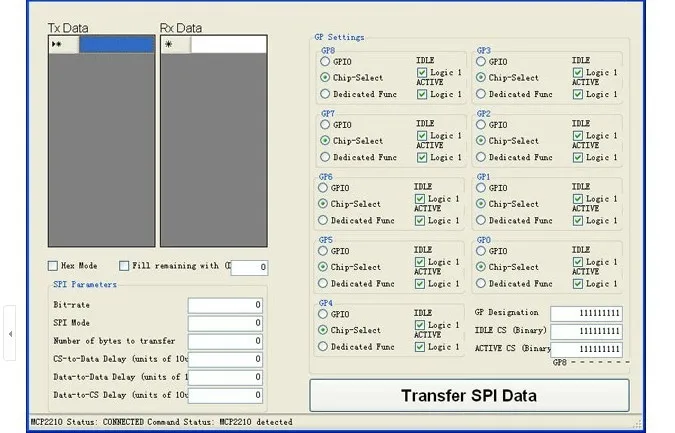Toggle GP4 IDLE Logic 1 checkbox
The width and height of the screenshot is (675, 433).
click(x=420, y=325)
